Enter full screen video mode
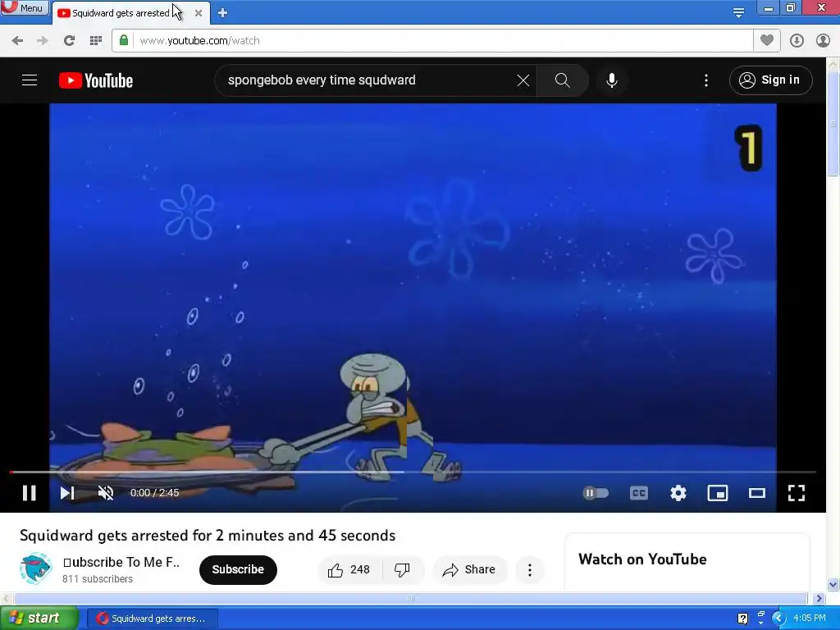 click(x=796, y=493)
